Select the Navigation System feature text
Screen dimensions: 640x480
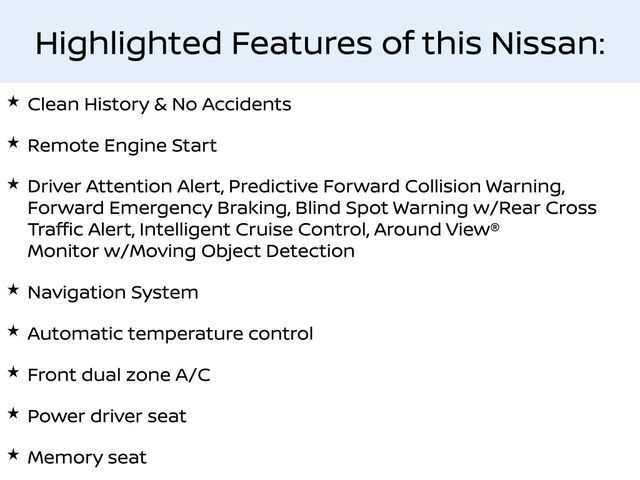(x=113, y=293)
